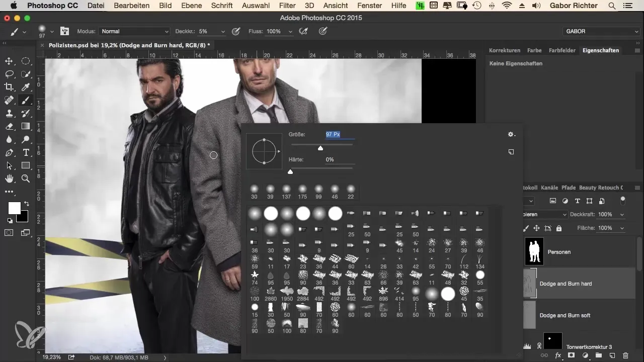Add new adjustment layer icon
The width and height of the screenshot is (644, 362).
pyautogui.click(x=585, y=355)
